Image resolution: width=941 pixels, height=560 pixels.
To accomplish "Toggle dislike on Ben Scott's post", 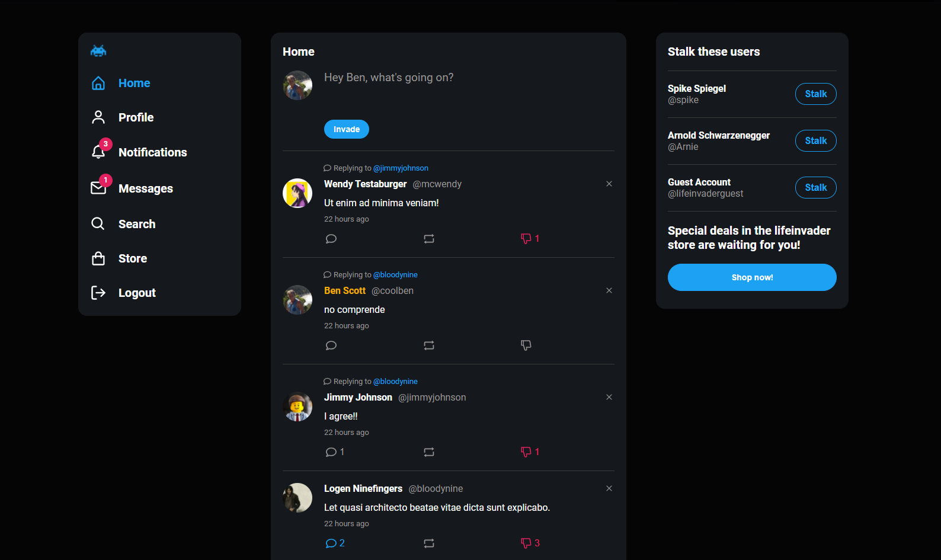I will pos(526,345).
